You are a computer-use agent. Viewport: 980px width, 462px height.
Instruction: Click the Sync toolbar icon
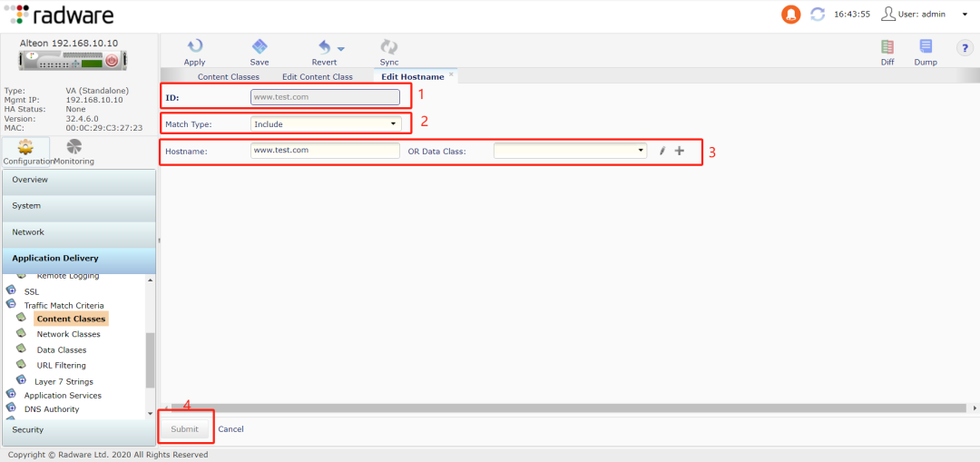click(x=389, y=47)
